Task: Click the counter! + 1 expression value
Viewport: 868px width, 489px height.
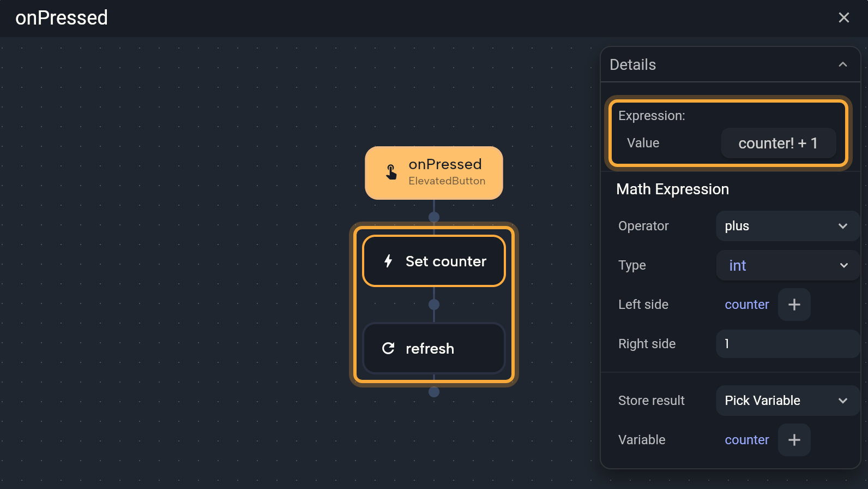Action: [x=778, y=143]
